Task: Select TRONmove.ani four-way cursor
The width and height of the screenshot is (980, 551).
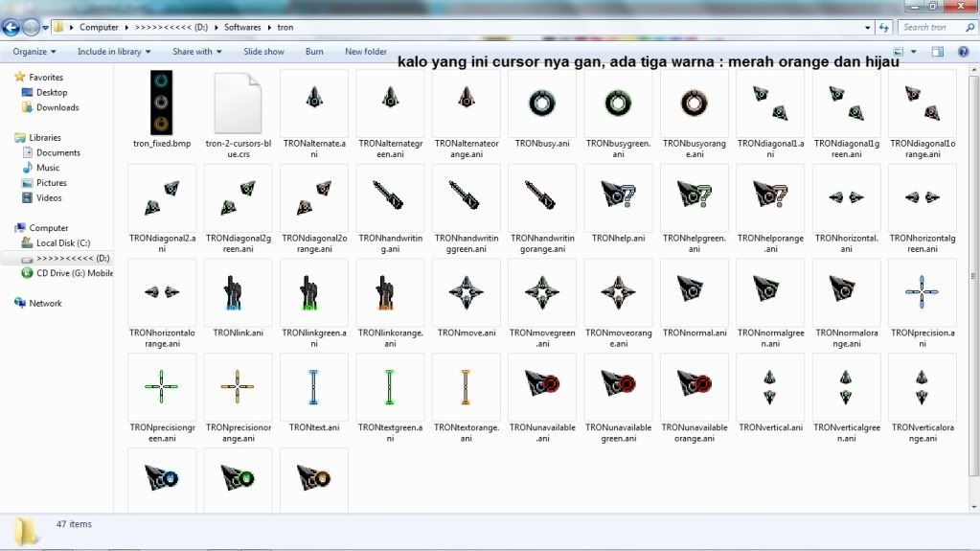Action: (467, 292)
